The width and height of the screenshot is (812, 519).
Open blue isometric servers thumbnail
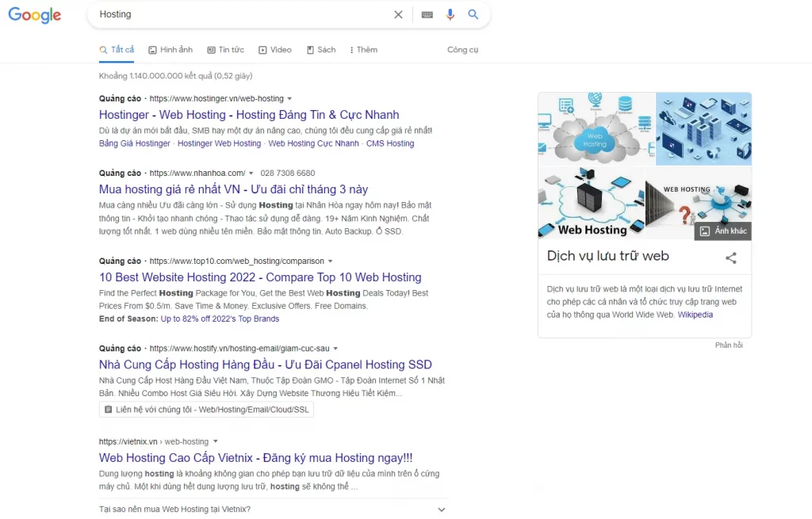coord(704,128)
